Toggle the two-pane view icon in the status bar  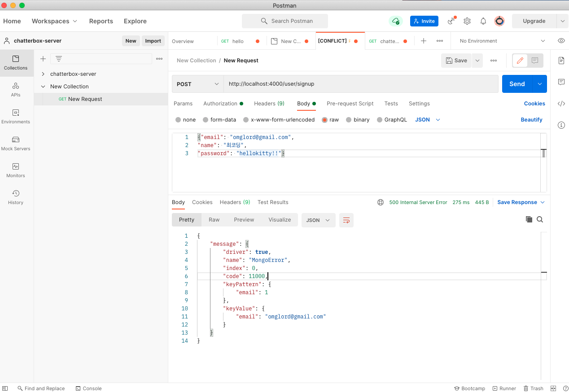tap(553, 388)
